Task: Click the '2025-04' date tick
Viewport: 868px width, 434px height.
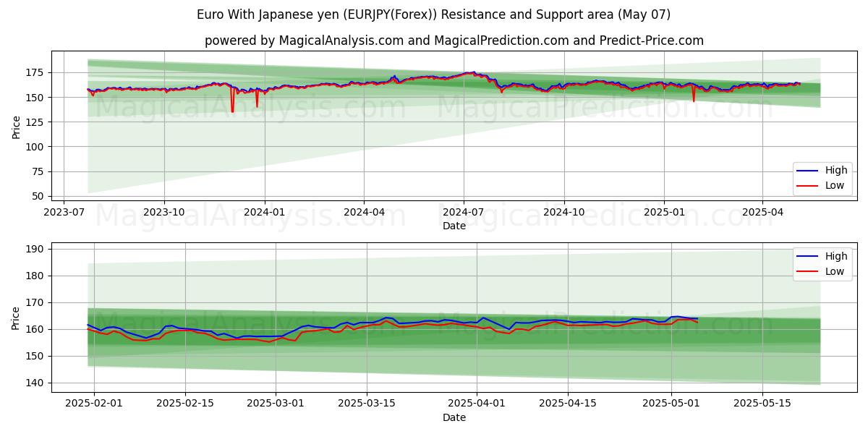Action: [x=762, y=212]
